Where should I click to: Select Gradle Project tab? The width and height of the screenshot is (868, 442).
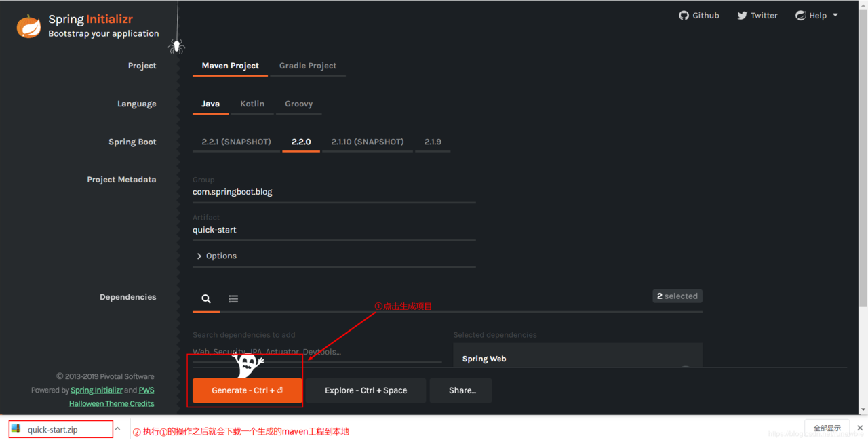(308, 66)
